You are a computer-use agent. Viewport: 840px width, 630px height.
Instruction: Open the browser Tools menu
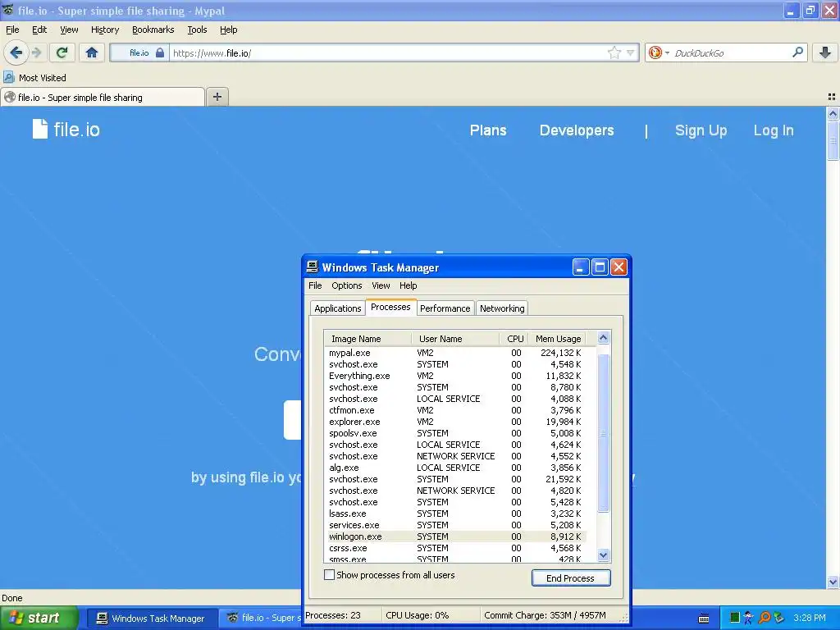(197, 30)
